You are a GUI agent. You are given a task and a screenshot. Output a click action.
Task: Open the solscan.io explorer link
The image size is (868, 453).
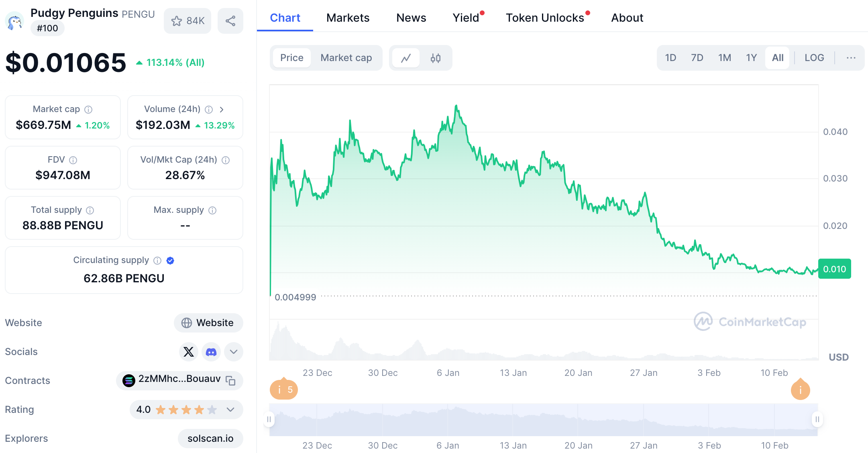210,439
